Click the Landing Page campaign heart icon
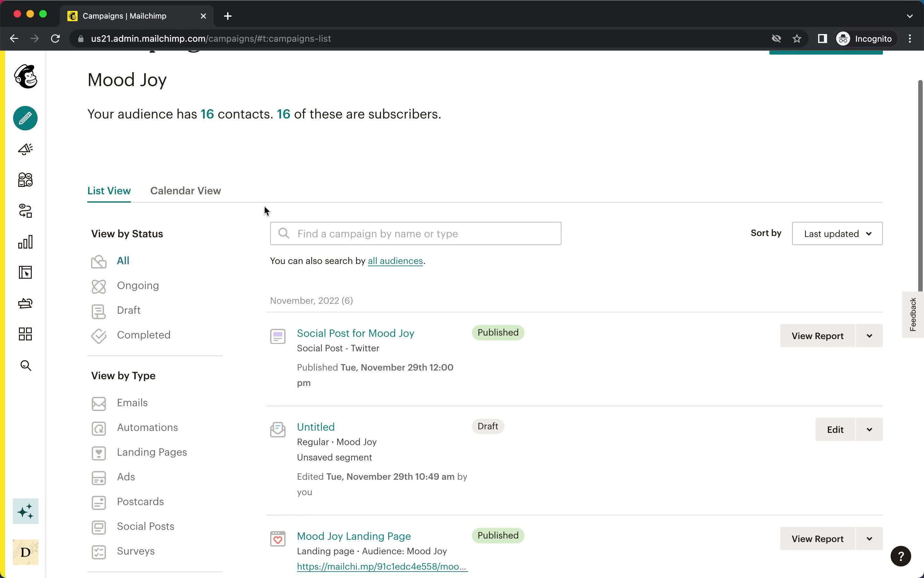The height and width of the screenshot is (578, 924). coord(278,539)
